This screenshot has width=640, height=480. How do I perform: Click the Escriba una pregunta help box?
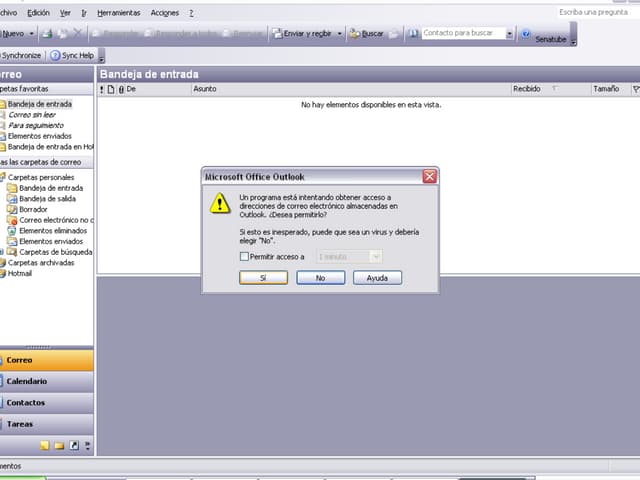point(593,12)
